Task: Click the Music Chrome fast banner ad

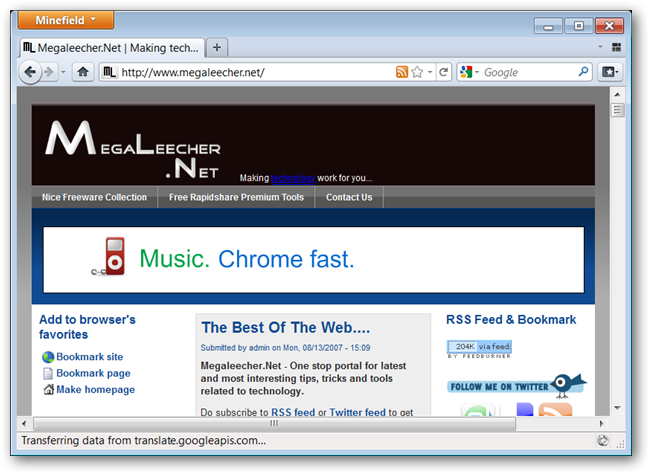Action: click(x=313, y=260)
